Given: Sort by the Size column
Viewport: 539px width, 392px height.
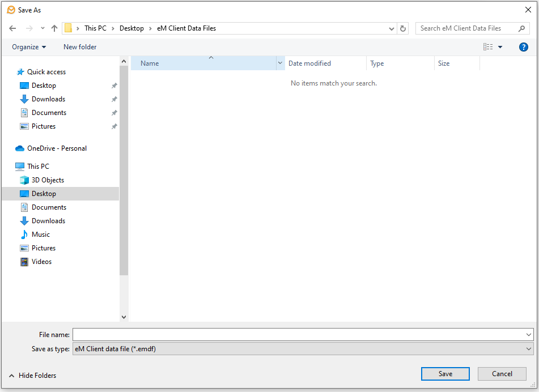Looking at the screenshot, I should pyautogui.click(x=457, y=63).
